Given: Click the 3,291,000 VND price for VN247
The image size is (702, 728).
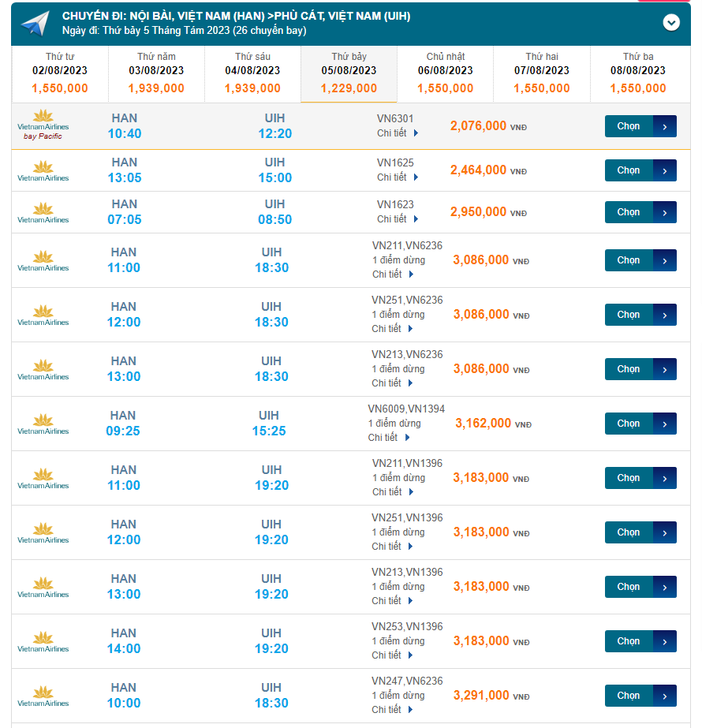Looking at the screenshot, I should [x=482, y=696].
